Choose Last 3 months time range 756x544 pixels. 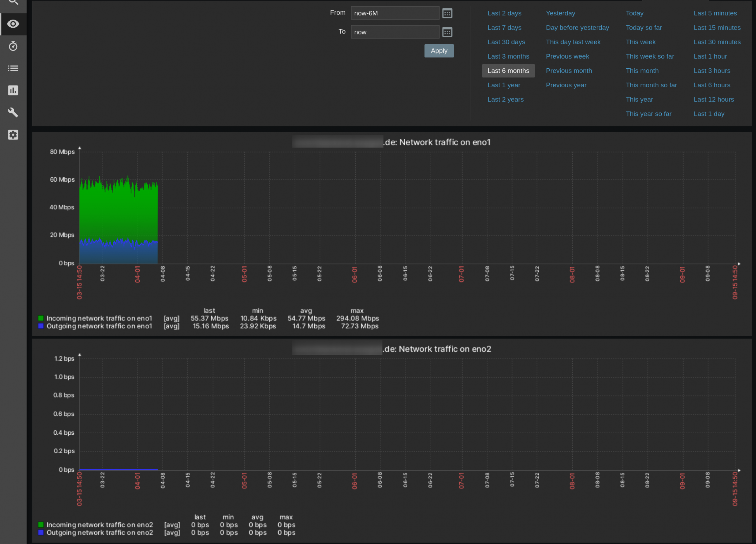pos(508,57)
